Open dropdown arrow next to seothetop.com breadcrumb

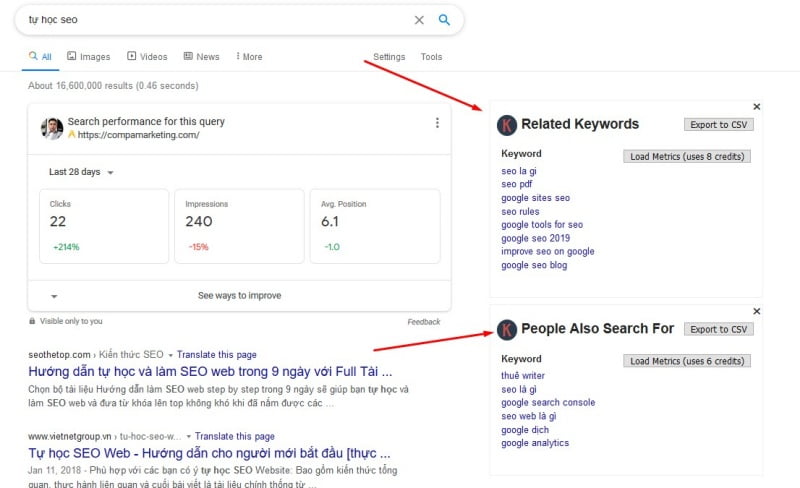[x=171, y=355]
